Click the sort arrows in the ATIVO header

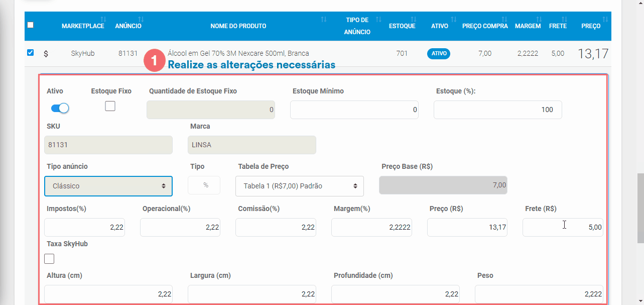[454, 20]
